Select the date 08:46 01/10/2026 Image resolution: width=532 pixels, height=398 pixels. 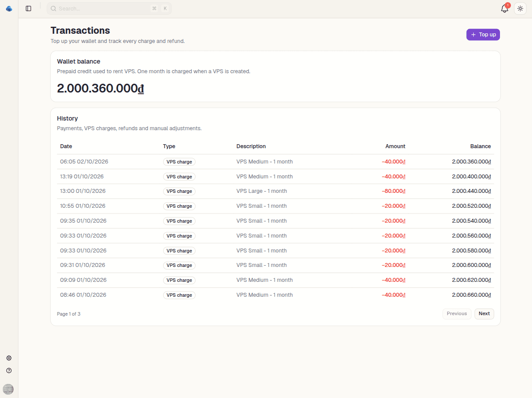pos(83,295)
